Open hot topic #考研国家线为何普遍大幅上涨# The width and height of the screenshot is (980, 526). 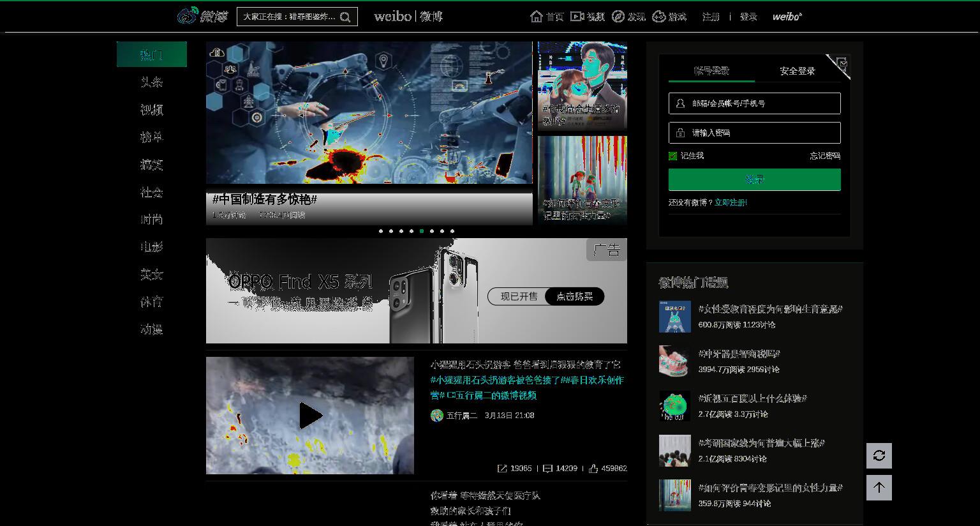click(x=761, y=443)
